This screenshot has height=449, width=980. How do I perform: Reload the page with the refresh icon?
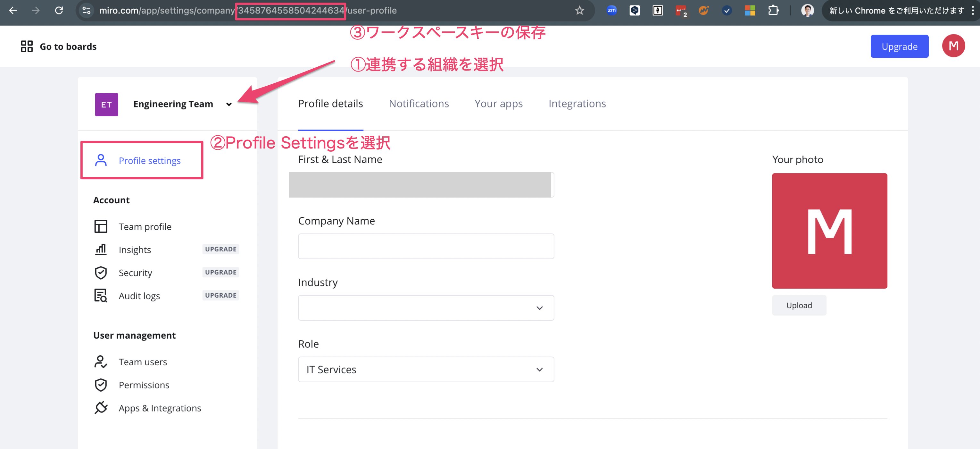pos(59,11)
